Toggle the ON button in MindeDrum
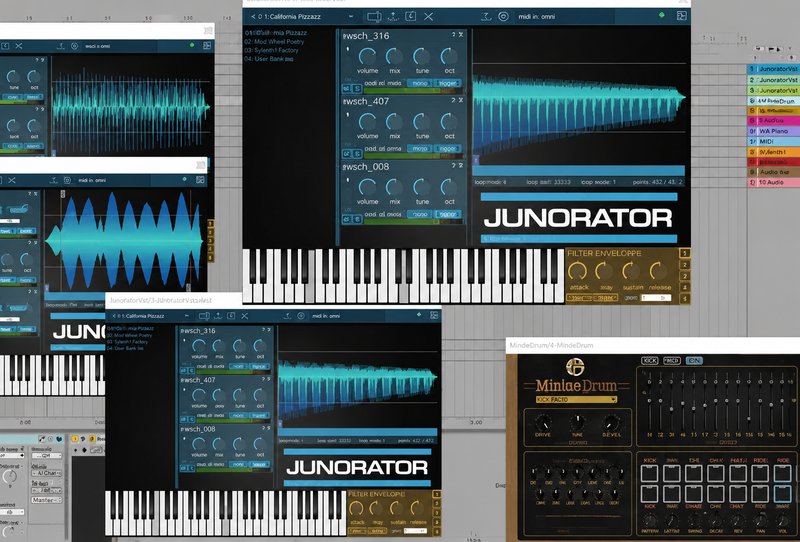 pyautogui.click(x=694, y=360)
